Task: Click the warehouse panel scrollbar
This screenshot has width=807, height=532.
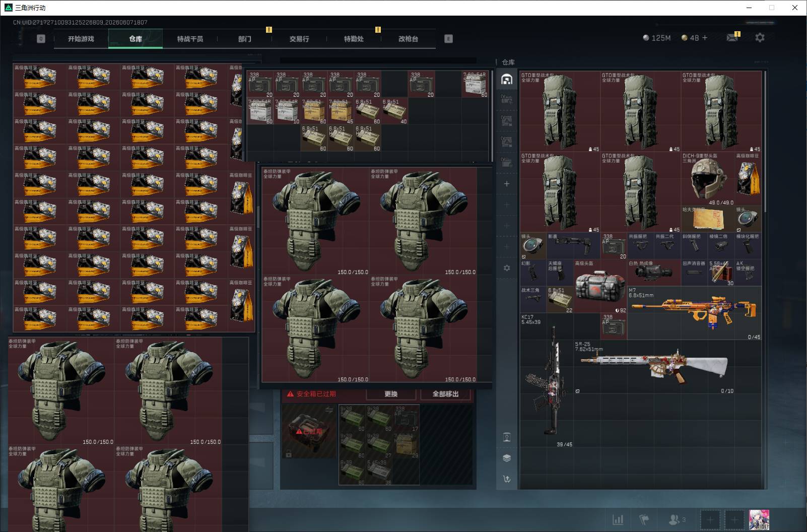Action: [765, 142]
